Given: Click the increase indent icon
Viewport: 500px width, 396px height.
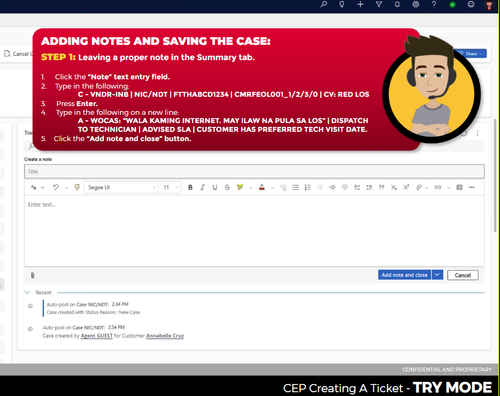Looking at the screenshot, I should point(332,187).
